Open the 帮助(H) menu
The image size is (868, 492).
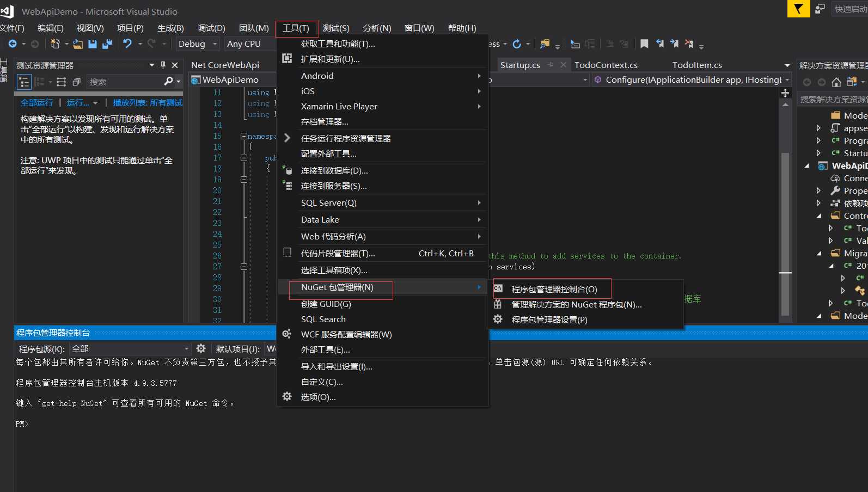[462, 28]
